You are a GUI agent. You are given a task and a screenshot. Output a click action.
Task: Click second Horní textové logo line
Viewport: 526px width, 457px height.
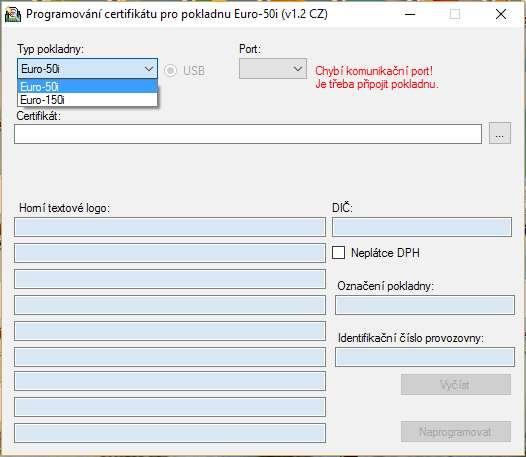tap(170, 253)
